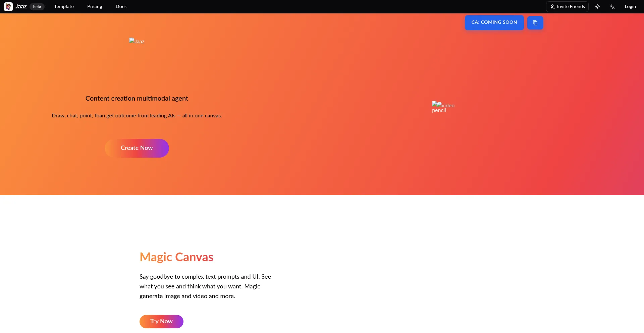Click the Jaaz brand name text
The height and width of the screenshot is (333, 644).
coord(21,7)
